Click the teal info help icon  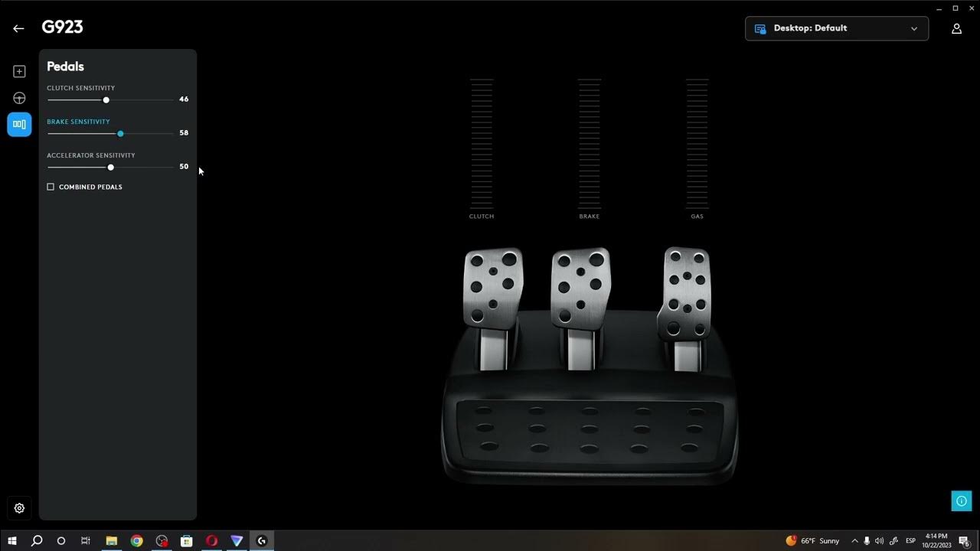pyautogui.click(x=961, y=501)
